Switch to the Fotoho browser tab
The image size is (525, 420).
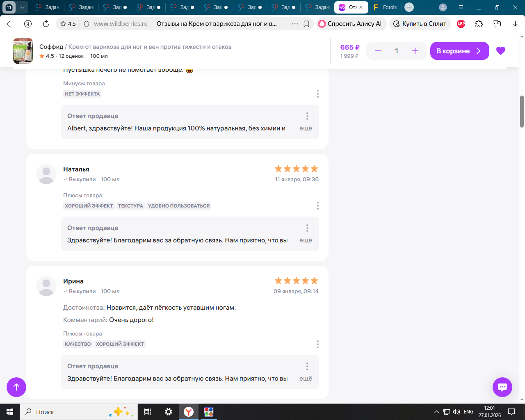[x=385, y=7]
